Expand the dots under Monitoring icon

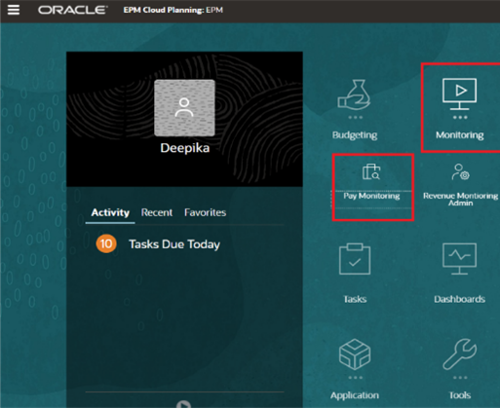(460, 117)
